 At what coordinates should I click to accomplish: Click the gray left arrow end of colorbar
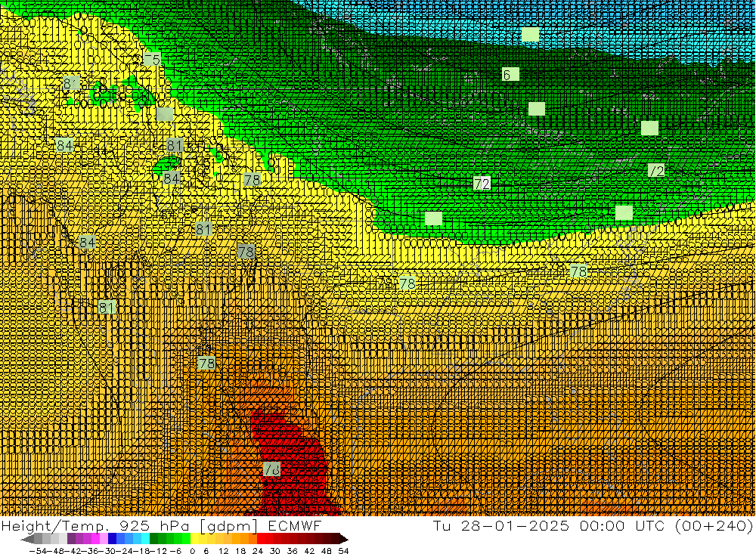(28, 539)
